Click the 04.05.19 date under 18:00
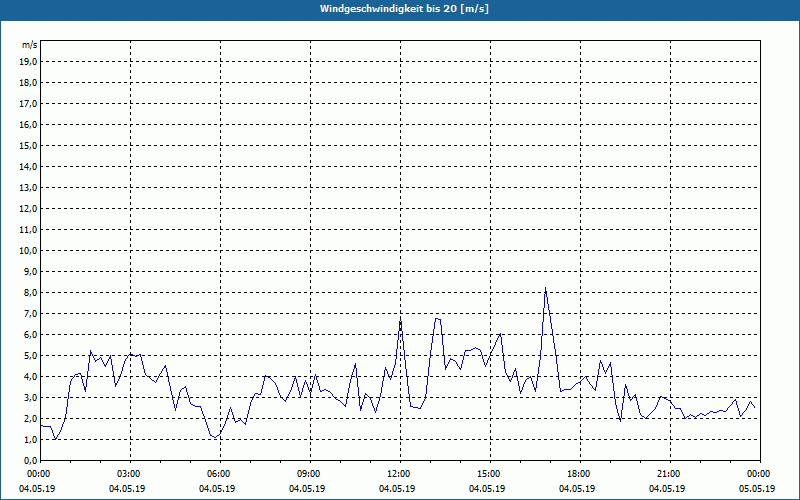This screenshot has height=500, width=800. pos(577,489)
